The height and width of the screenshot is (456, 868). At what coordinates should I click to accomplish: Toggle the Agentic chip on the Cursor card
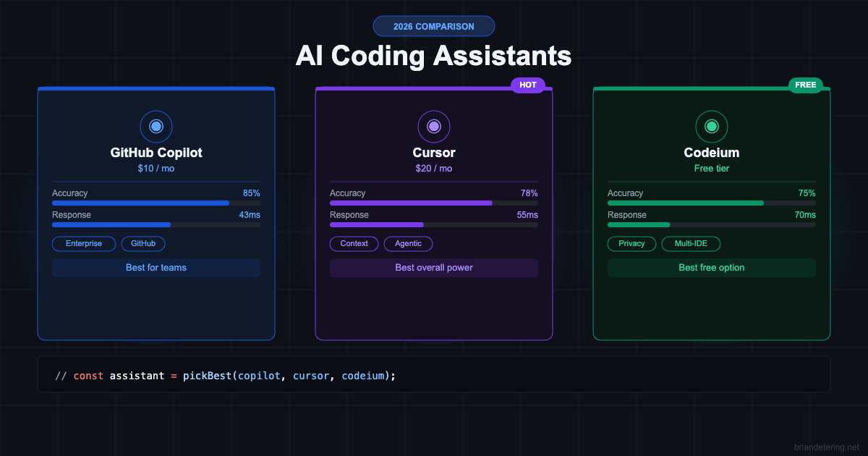408,244
